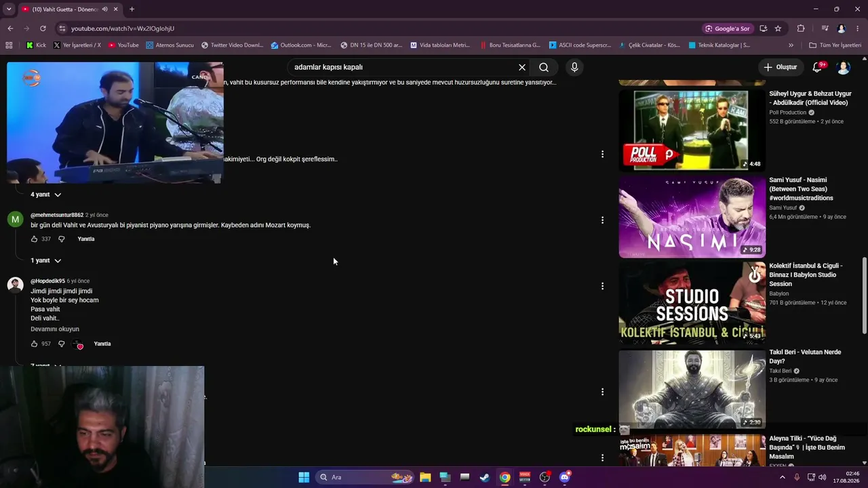The width and height of the screenshot is (868, 488).
Task: Reply to the @Hopdedik95 comment
Action: tap(102, 344)
